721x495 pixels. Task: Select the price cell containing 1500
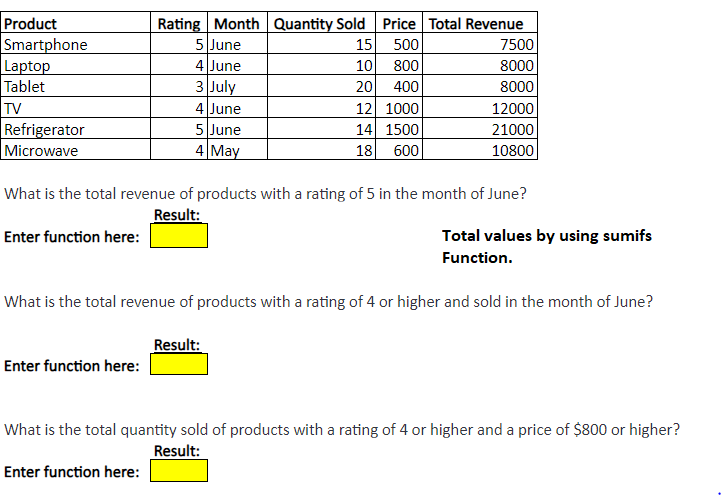click(x=399, y=130)
